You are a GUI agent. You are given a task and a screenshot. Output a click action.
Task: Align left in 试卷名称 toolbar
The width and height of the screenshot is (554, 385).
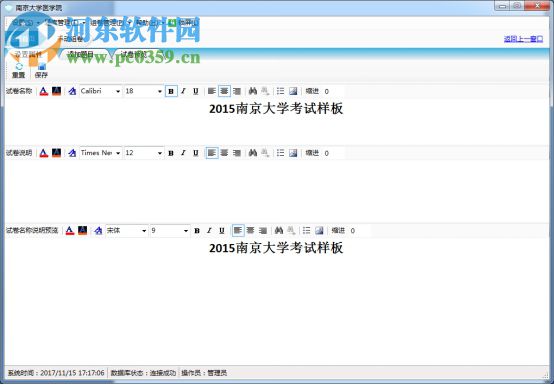[x=212, y=91]
